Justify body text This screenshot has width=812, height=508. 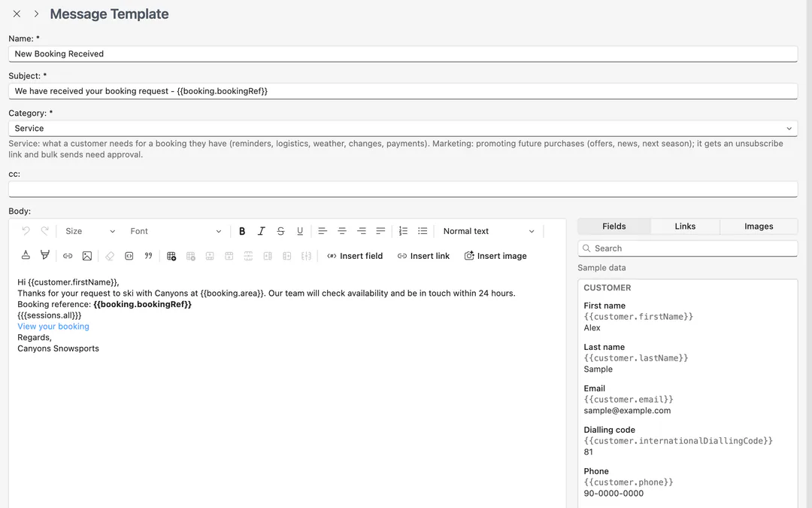pos(380,231)
